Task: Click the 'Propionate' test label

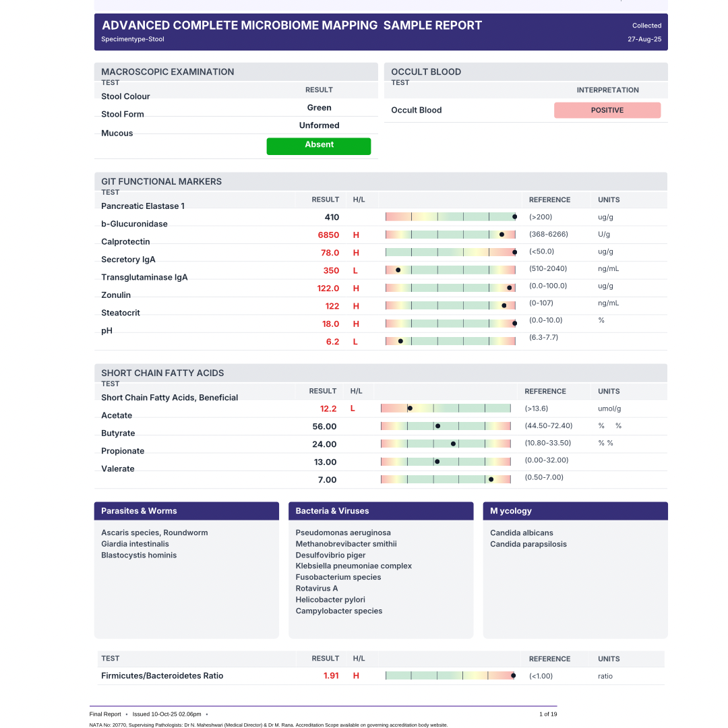Action: click(x=123, y=451)
